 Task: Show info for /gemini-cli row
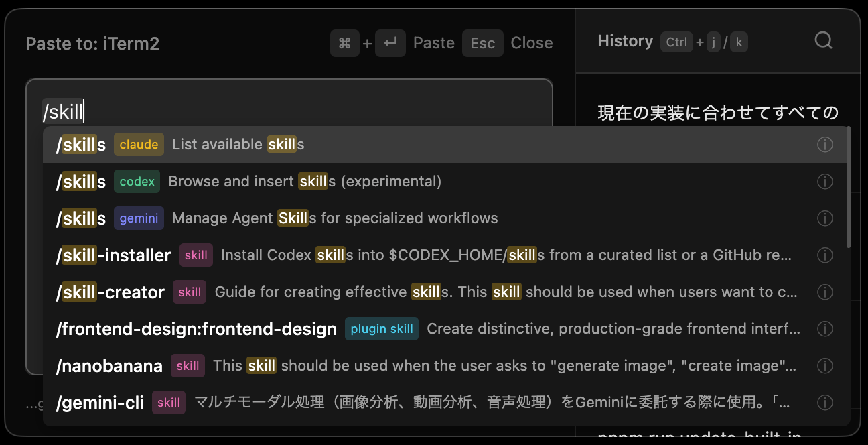pos(825,403)
